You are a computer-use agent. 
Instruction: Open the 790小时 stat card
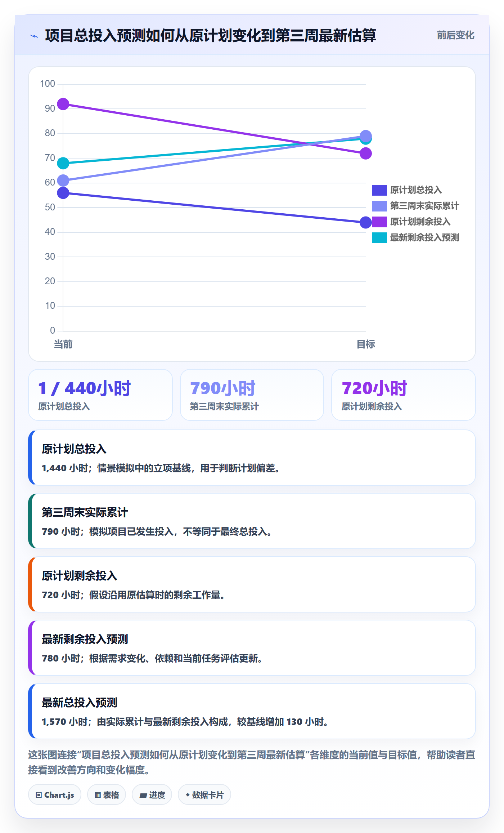pos(252,395)
